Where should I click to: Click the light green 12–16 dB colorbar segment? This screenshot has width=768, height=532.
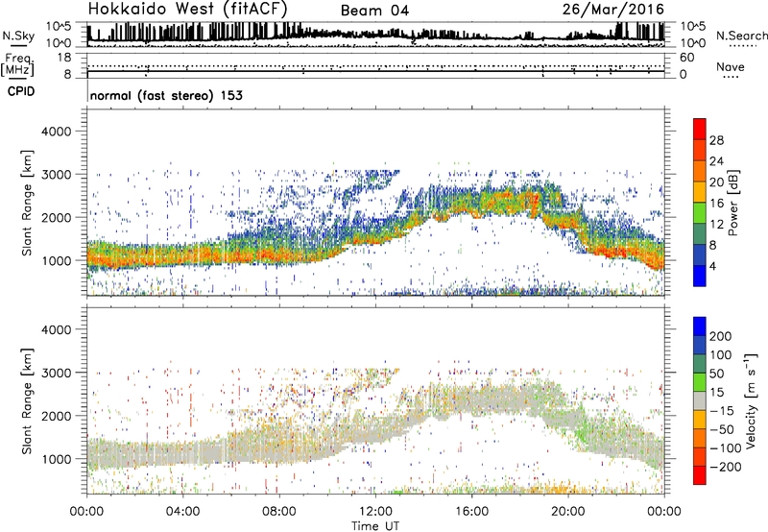(700, 213)
